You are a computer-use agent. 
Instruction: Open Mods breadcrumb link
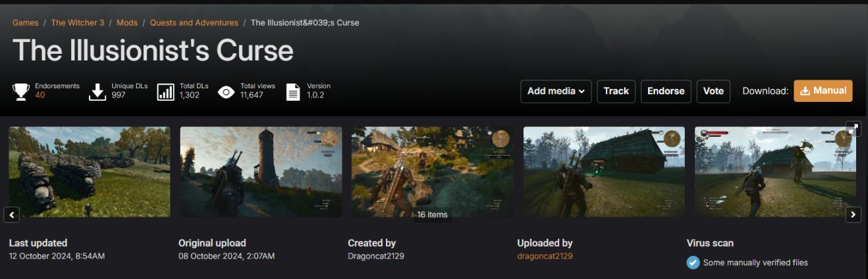point(127,22)
